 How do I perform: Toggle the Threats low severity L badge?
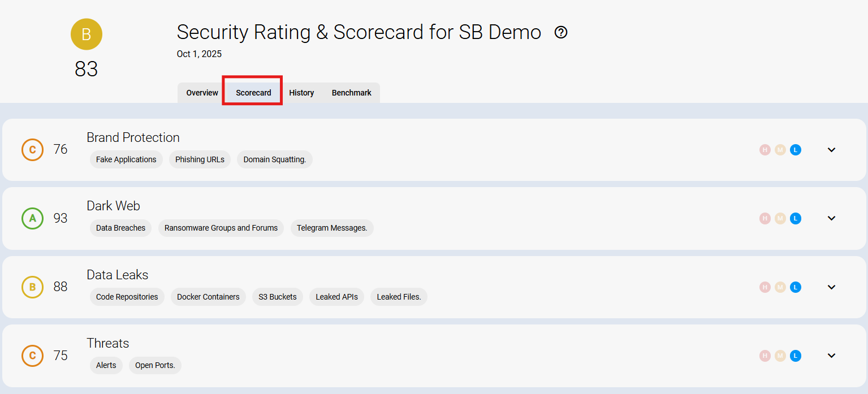(795, 356)
